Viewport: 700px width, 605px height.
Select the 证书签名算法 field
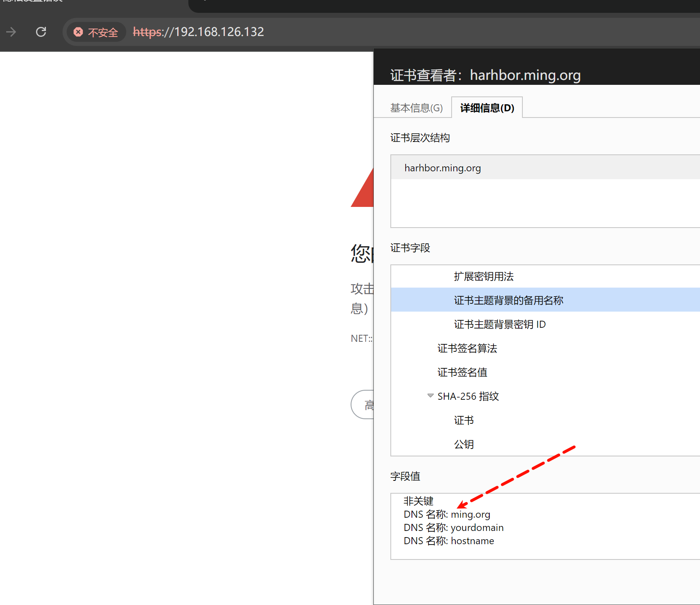(467, 348)
